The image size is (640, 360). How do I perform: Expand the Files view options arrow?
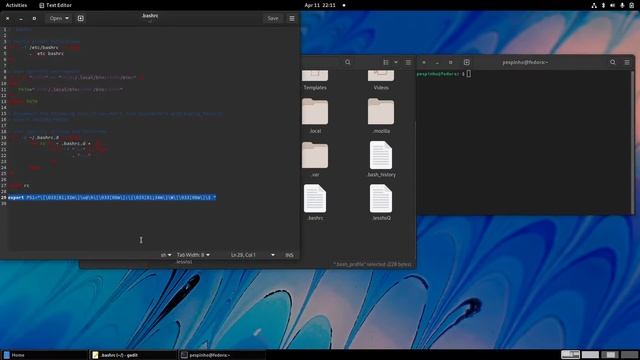click(x=396, y=62)
